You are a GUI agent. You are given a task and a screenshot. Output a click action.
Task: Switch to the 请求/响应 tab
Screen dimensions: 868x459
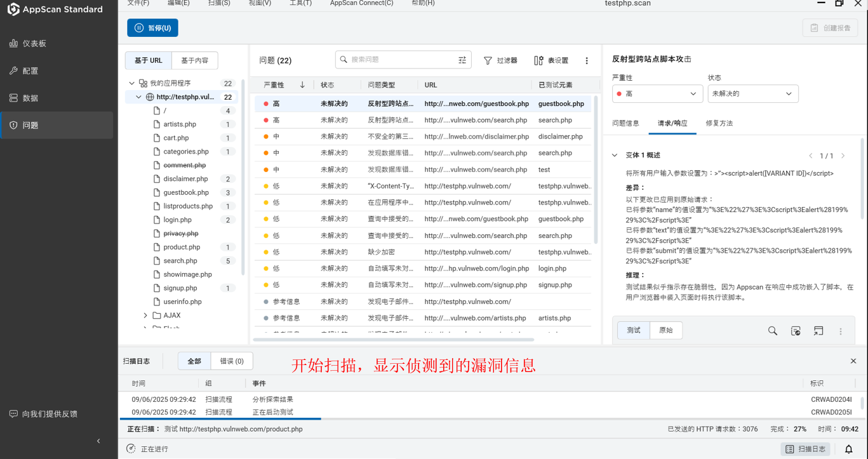point(672,123)
